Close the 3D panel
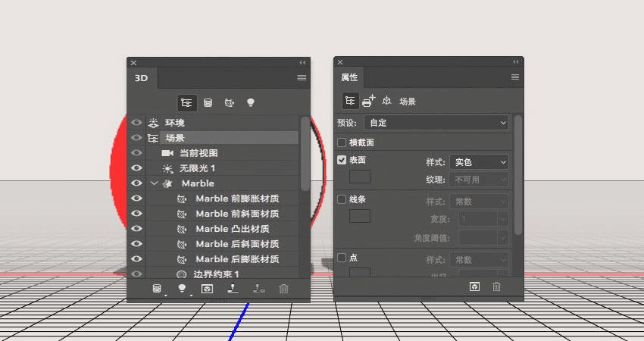The image size is (644, 341). pyautogui.click(x=133, y=63)
